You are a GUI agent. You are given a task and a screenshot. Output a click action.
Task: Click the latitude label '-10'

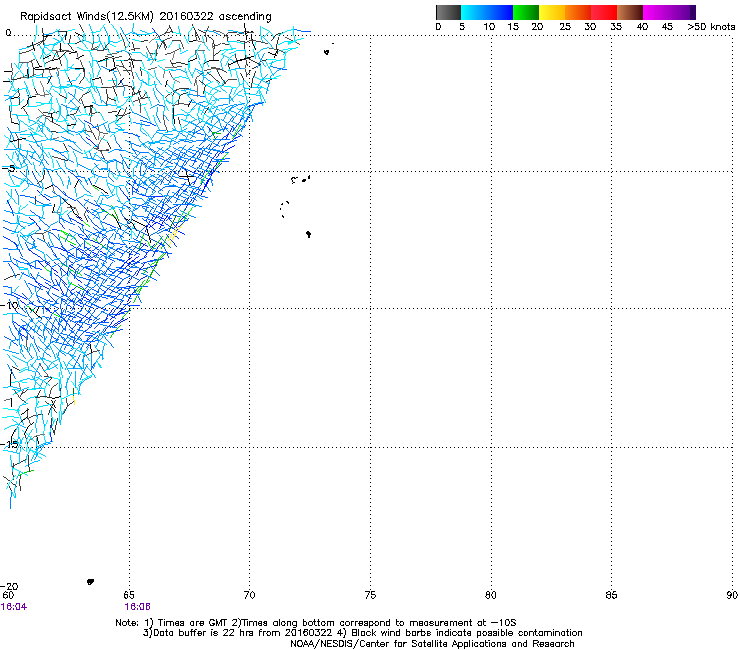[x=10, y=305]
